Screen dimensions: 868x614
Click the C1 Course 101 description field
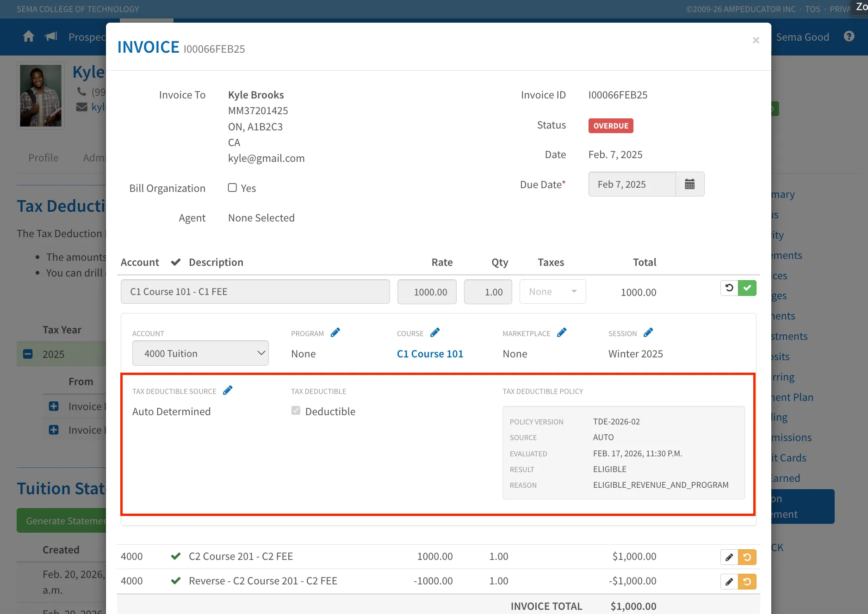255,292
